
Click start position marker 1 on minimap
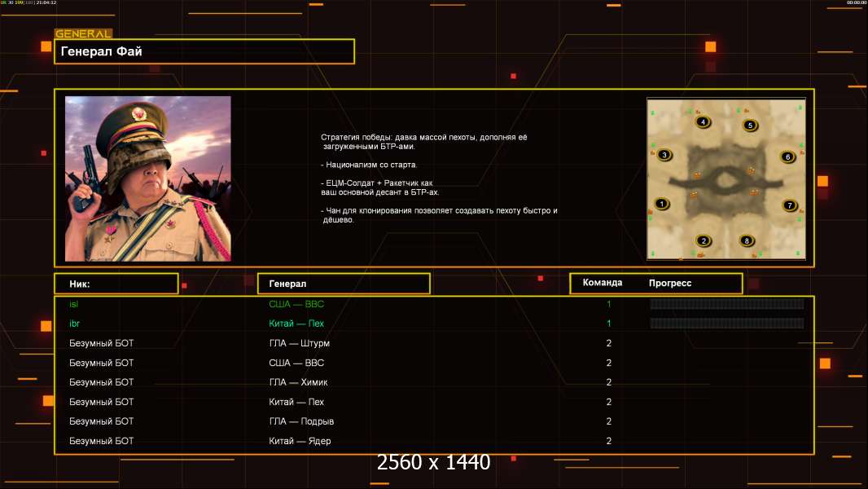coord(661,204)
